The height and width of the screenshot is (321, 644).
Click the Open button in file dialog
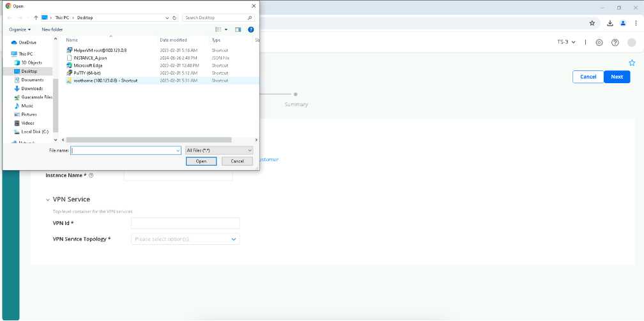pos(201,161)
